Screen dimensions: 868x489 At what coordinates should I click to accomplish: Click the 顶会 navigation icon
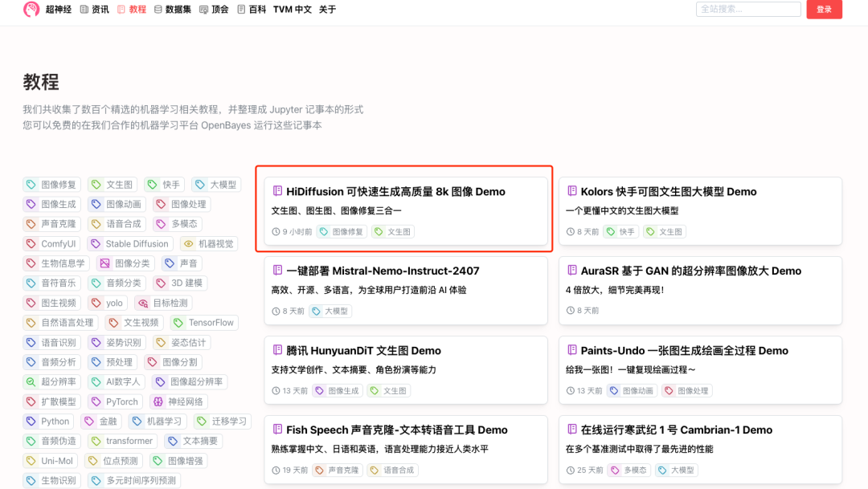pyautogui.click(x=205, y=9)
